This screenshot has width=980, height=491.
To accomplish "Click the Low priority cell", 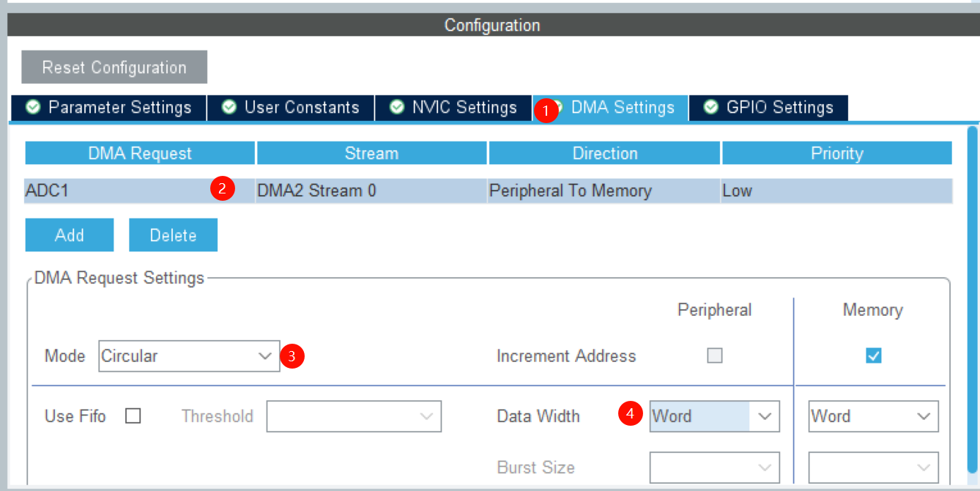I will (x=835, y=191).
